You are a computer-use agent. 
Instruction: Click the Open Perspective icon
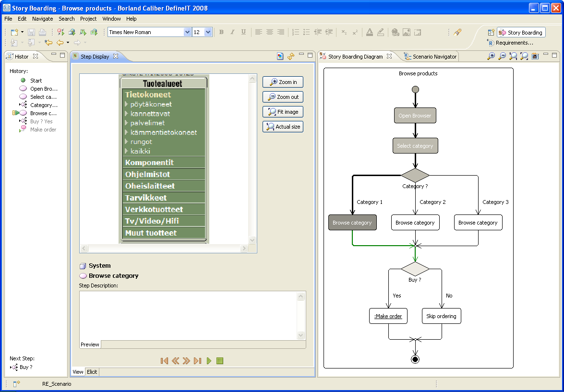click(x=491, y=32)
